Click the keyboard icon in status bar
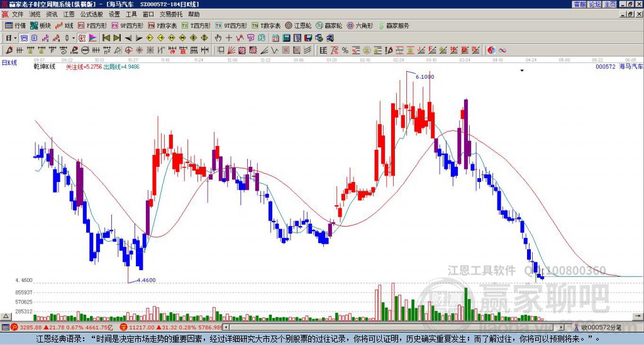The height and width of the screenshot is (345, 644). pos(5,327)
